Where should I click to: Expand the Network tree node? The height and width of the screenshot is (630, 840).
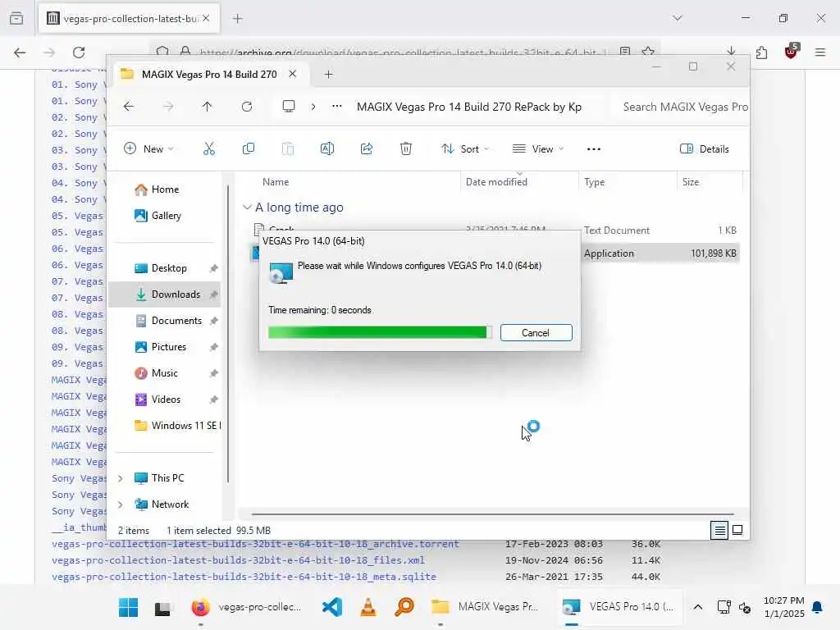point(121,504)
